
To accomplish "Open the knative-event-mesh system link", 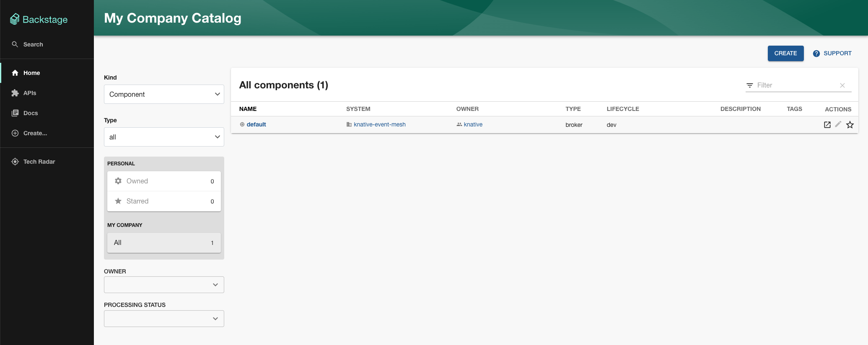I will point(379,125).
